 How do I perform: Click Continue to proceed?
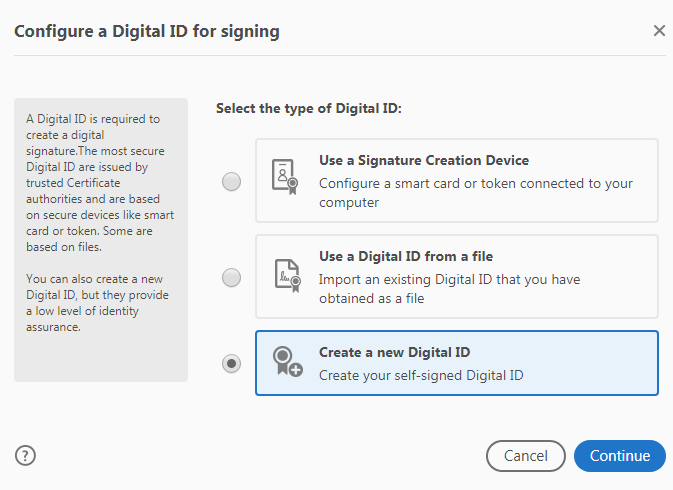pos(619,456)
